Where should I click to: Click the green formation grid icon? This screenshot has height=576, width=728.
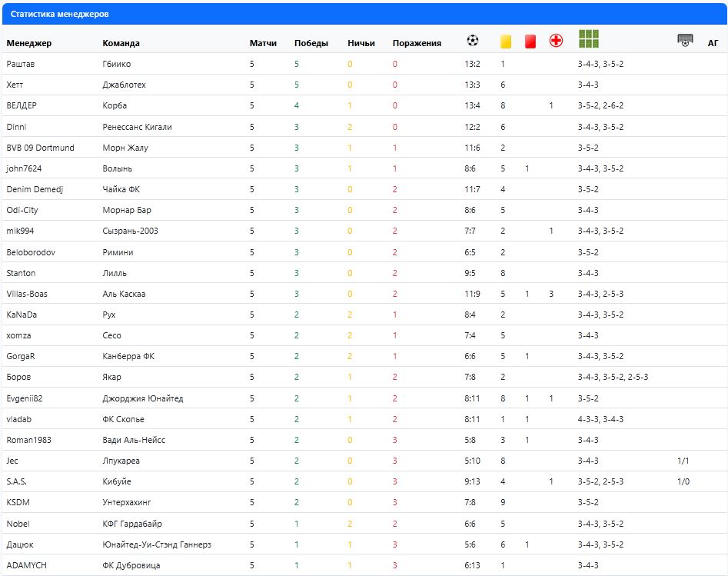pos(589,38)
